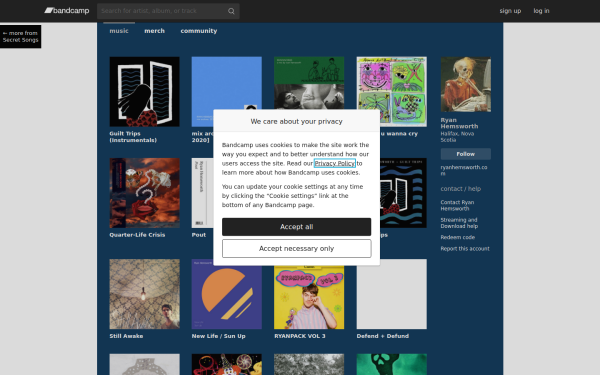Viewport: 600px width, 375px height.
Task: Click the Redeem code link
Action: pyautogui.click(x=458, y=237)
